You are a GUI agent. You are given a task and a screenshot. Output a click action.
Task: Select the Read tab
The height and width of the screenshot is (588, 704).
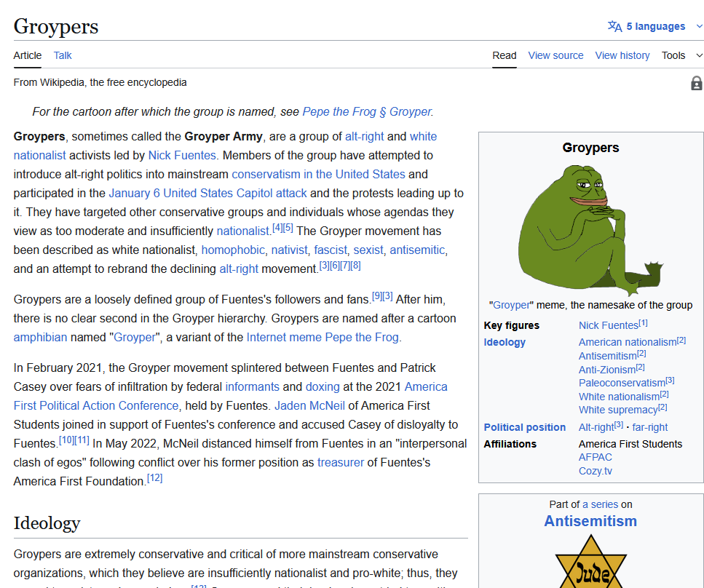tap(505, 55)
